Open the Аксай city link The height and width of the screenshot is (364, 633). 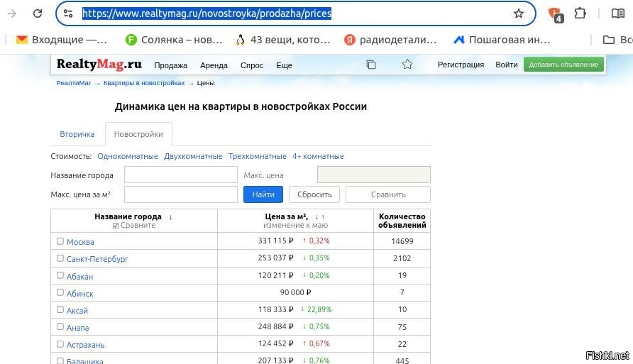pos(77,311)
